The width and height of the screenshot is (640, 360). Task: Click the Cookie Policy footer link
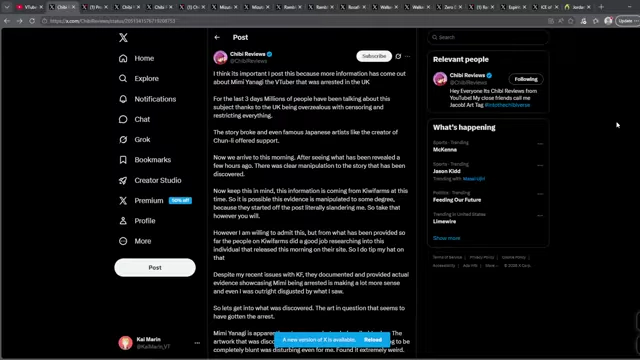513,257
